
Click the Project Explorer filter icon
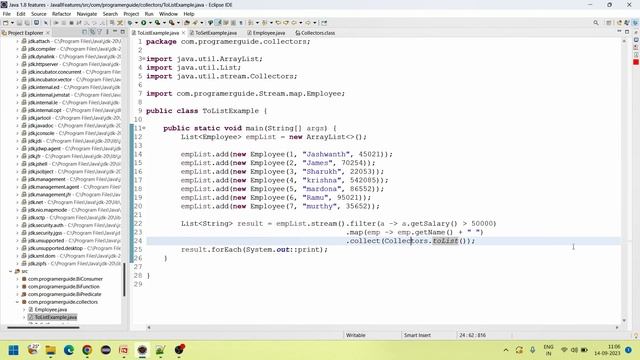click(99, 32)
